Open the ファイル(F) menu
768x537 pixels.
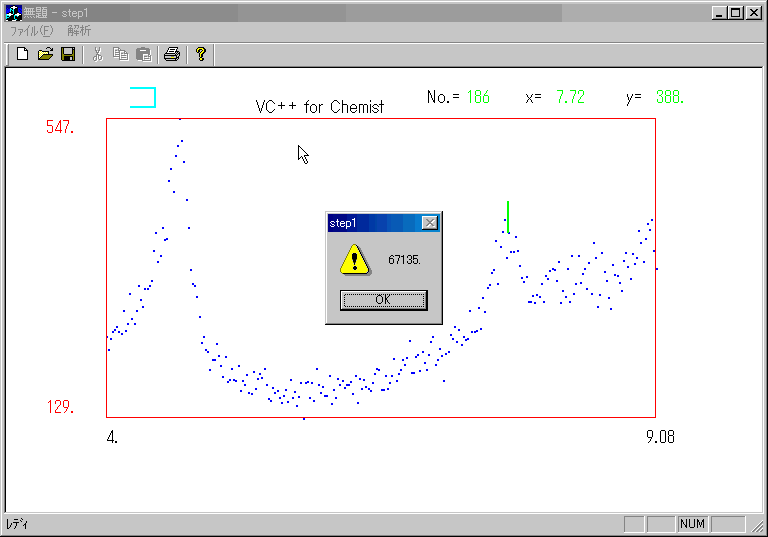tap(32, 31)
